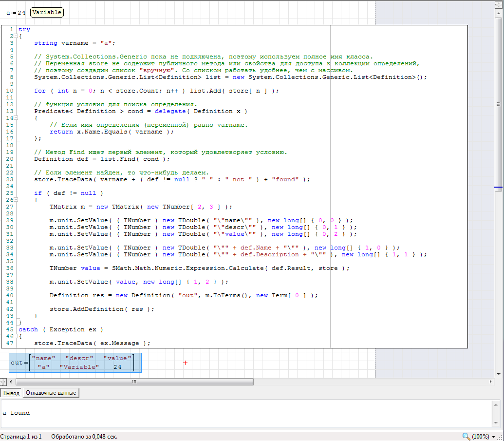This screenshot has height=441, width=504.
Task: Click the Variable description label
Action: pos(47,12)
